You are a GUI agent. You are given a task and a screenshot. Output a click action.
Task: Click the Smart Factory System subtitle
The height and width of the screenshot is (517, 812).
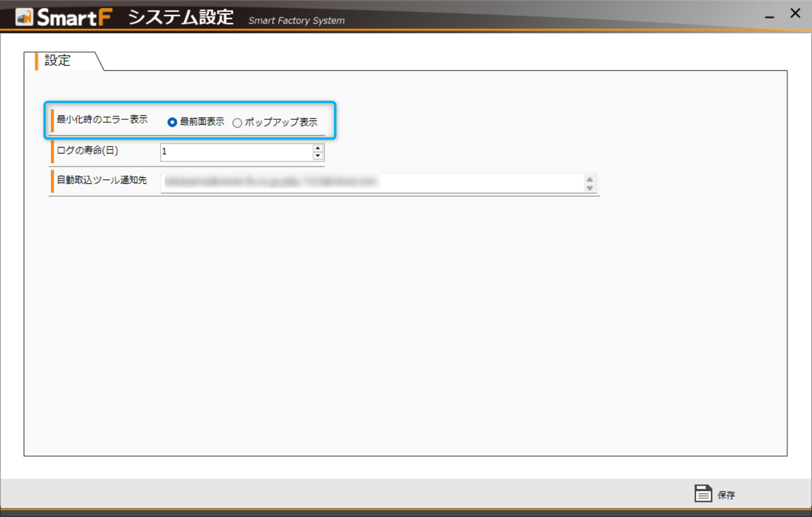tap(296, 21)
